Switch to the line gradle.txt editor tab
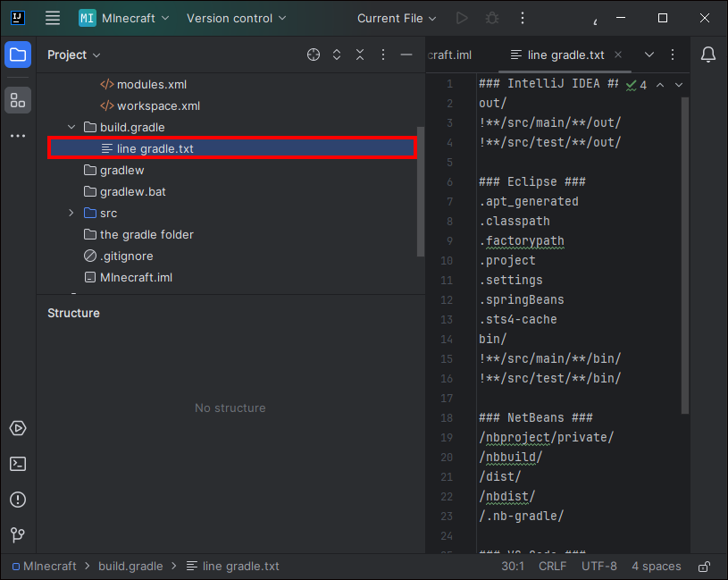Screen dimensions: 728x580 565,55
